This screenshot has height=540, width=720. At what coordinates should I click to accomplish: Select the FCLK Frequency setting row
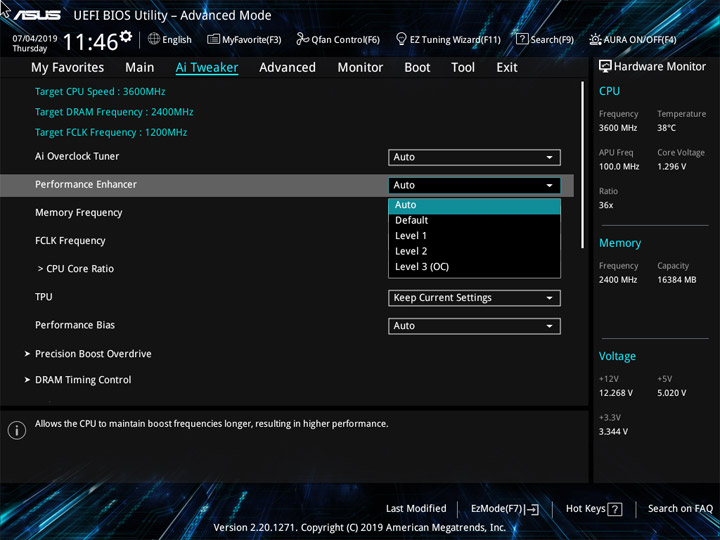(70, 241)
